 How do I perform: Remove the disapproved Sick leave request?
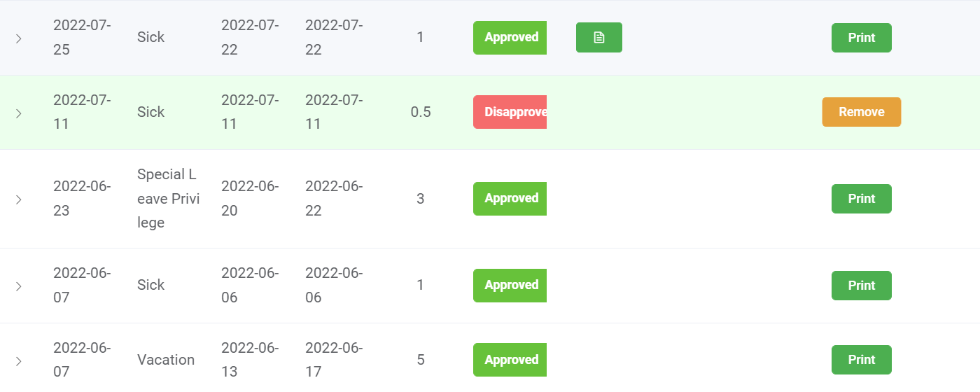pyautogui.click(x=861, y=112)
